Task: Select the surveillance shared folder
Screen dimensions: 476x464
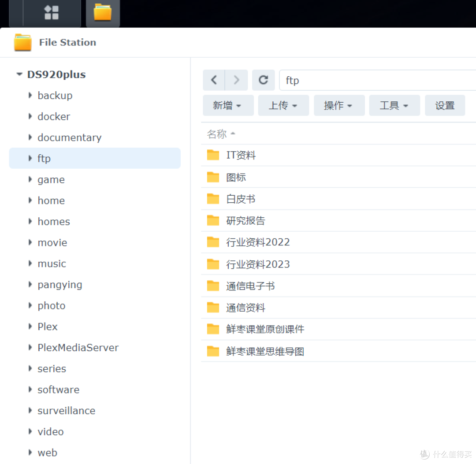Action: point(66,410)
